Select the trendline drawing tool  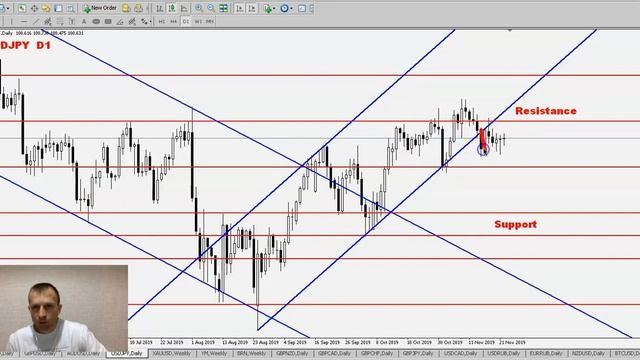36,21
